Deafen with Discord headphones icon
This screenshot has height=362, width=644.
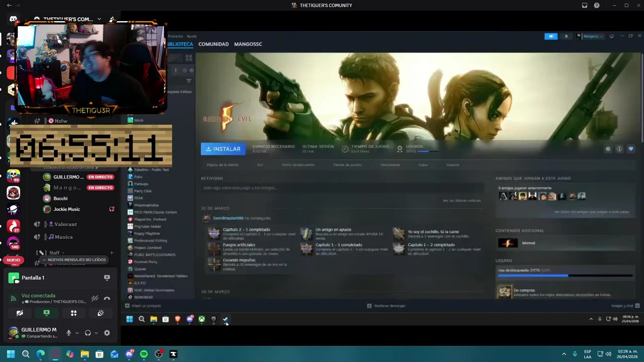pyautogui.click(x=88, y=333)
